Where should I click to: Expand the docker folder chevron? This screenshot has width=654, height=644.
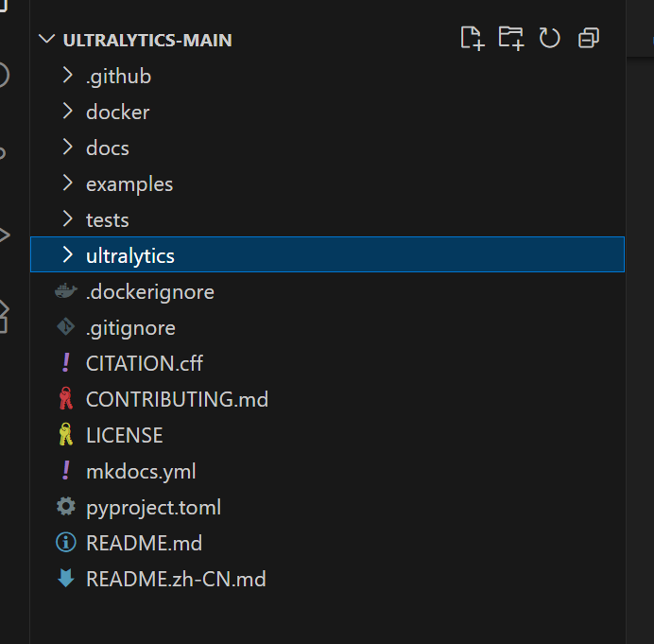(67, 112)
